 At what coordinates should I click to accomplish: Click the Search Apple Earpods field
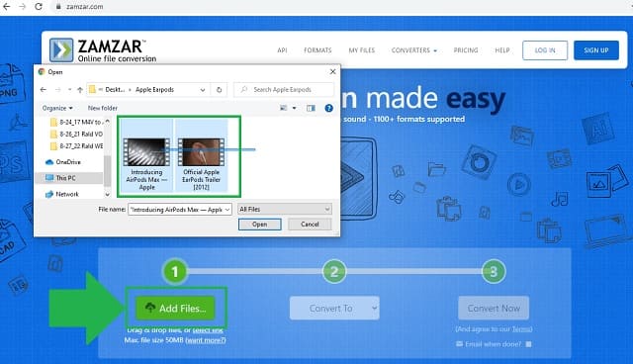click(x=284, y=90)
